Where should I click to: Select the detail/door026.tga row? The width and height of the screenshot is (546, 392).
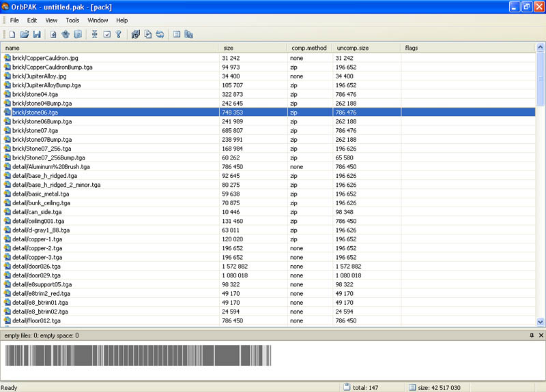coord(36,266)
